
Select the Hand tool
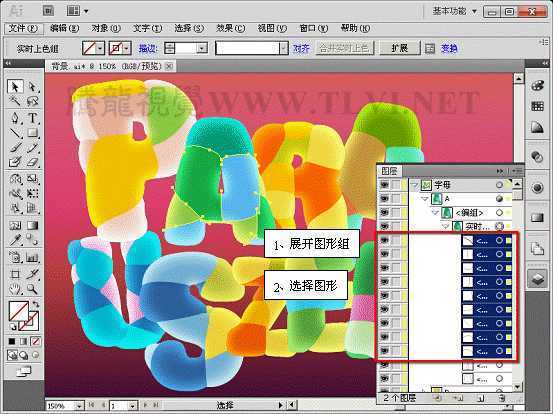15,289
